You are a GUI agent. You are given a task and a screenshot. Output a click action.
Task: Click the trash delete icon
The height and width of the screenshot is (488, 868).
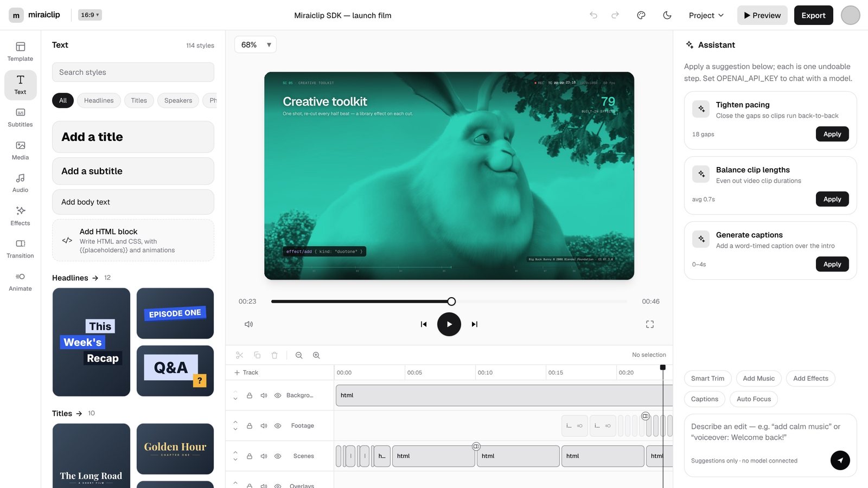click(x=275, y=355)
